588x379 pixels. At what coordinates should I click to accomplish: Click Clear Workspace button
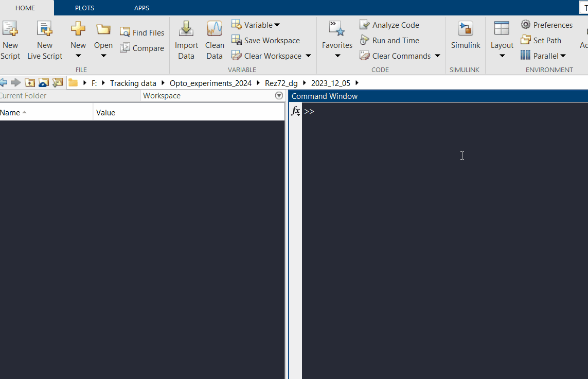point(266,56)
